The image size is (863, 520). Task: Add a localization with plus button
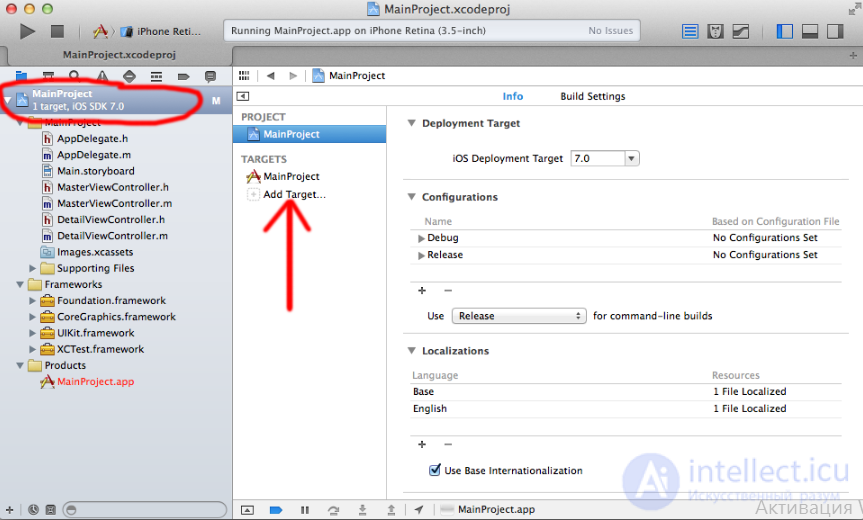(422, 444)
